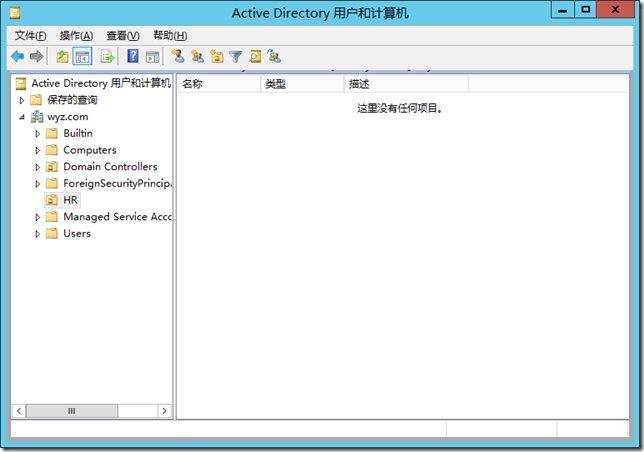Open Help via the question mark icon
The height and width of the screenshot is (452, 644).
point(133,56)
